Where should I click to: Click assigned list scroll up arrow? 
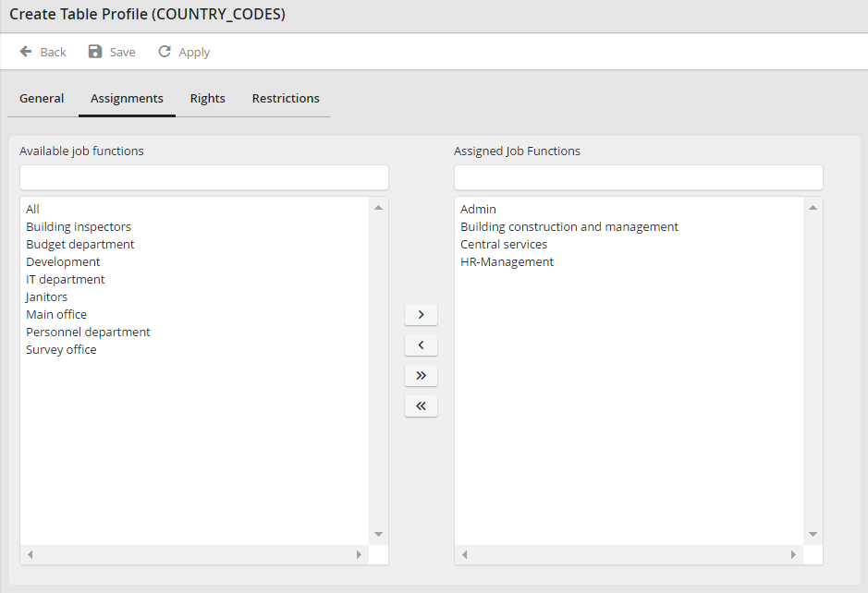813,208
